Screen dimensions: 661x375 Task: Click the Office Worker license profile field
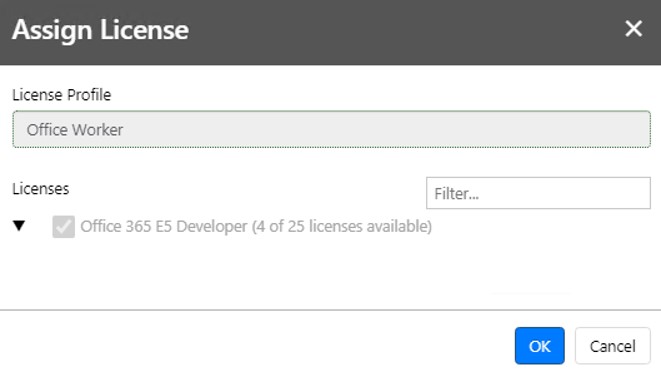[x=331, y=129]
